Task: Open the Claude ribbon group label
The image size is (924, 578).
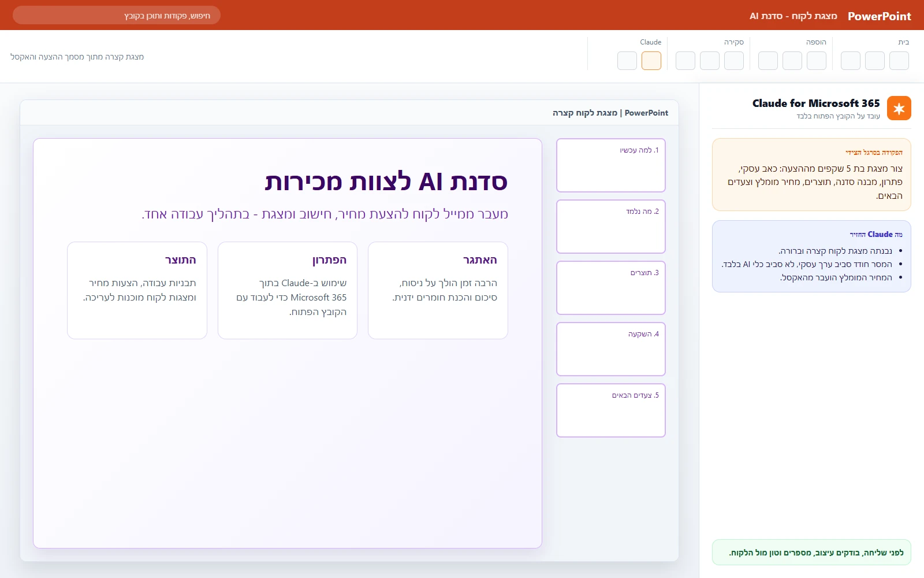Action: coord(651,42)
